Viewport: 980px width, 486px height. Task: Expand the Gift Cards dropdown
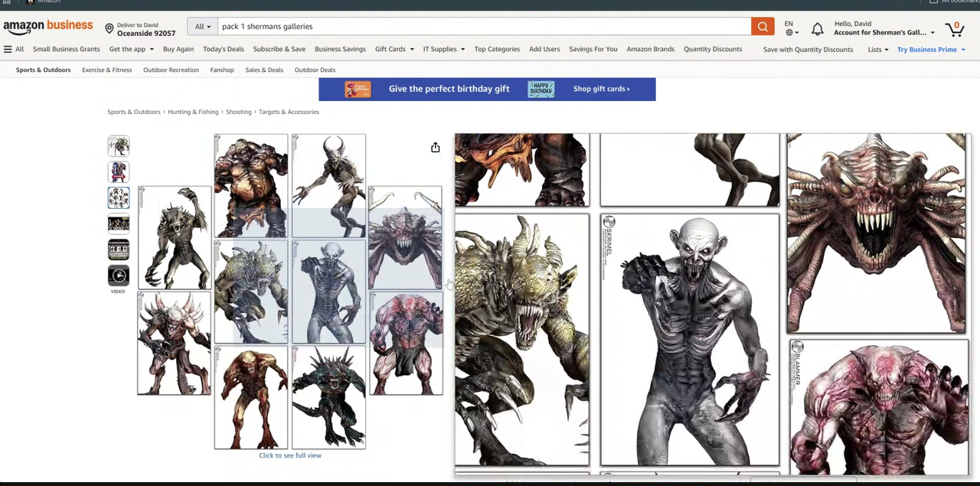tap(394, 49)
